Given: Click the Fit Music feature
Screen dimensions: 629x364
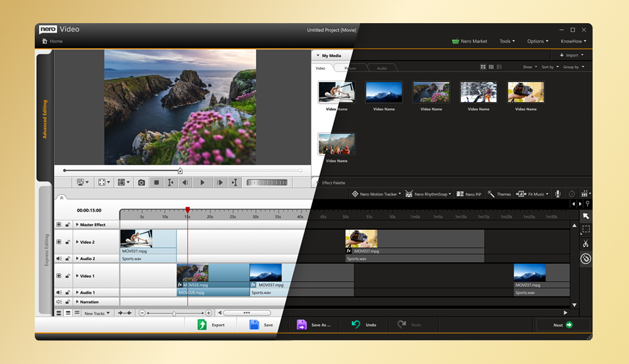Looking at the screenshot, I should [532, 194].
